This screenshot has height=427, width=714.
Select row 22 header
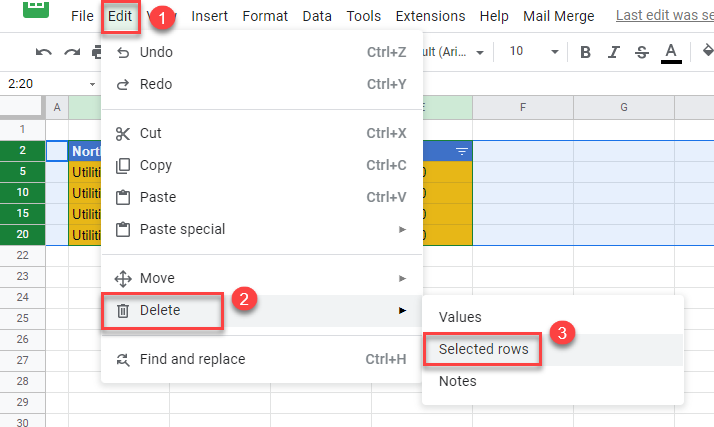[x=22, y=256]
